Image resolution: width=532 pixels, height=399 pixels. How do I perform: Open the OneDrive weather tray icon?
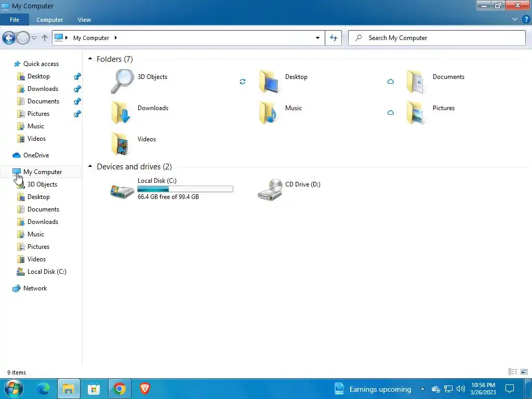(x=436, y=389)
